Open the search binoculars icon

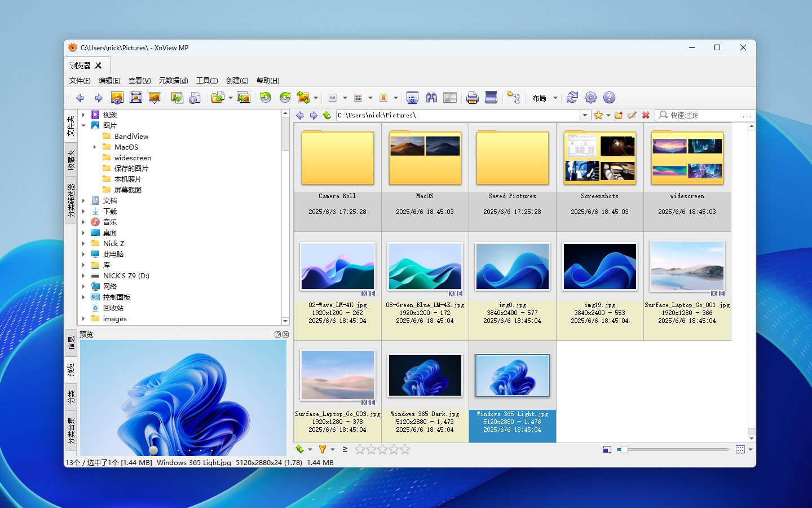[431, 98]
